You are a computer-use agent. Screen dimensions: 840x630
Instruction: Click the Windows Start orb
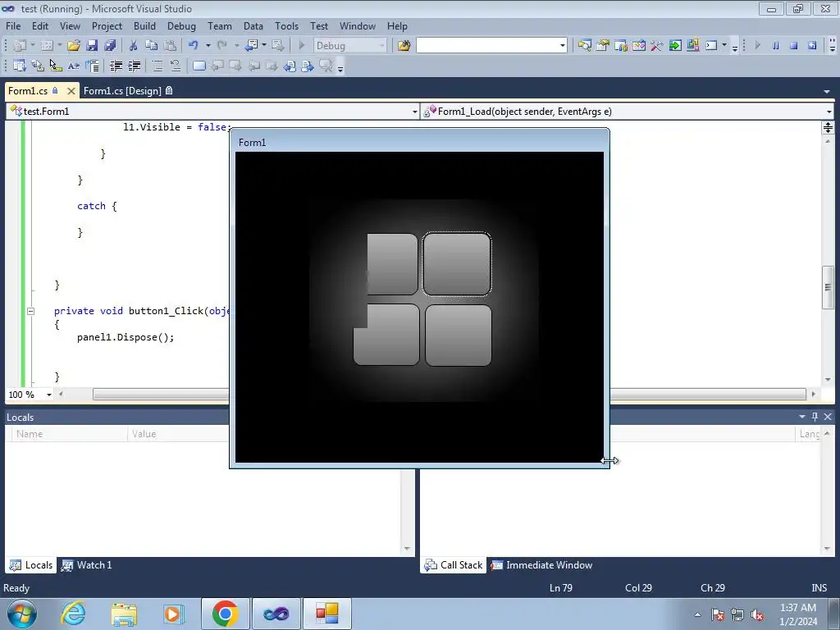click(22, 614)
